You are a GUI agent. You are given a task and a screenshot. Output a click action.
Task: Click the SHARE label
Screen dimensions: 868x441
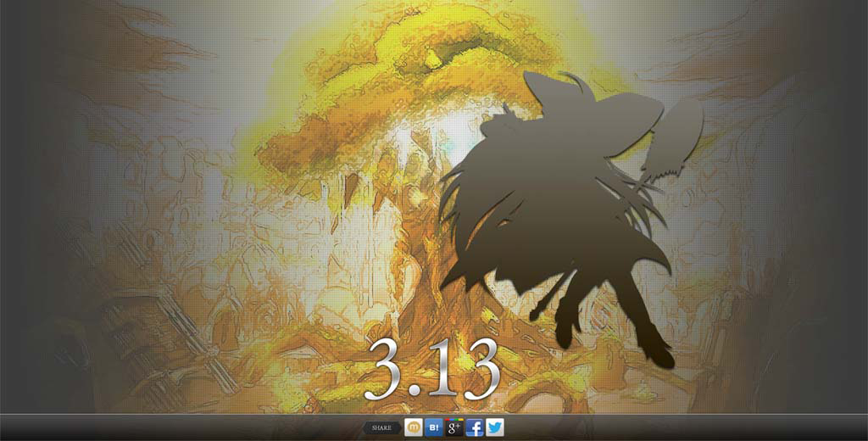click(382, 427)
